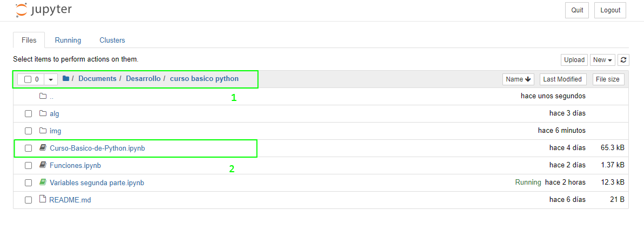The height and width of the screenshot is (230, 644).
Task: Toggle the select-all items checkbox
Action: coord(28,79)
